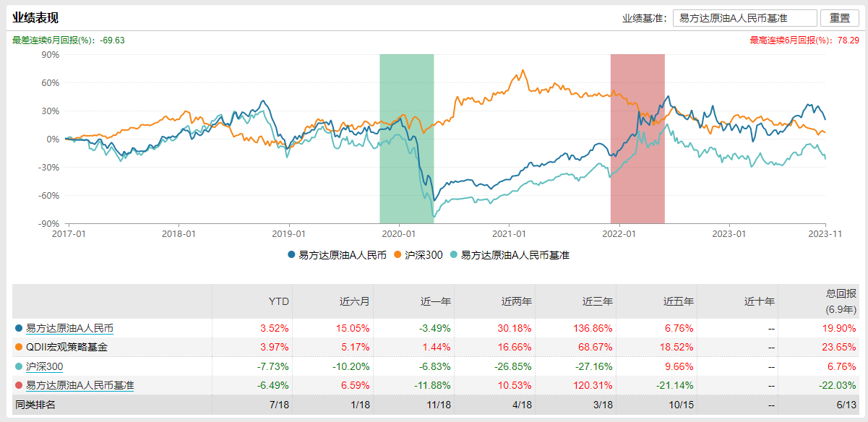
Task: Open the 易方达原油A人民币基准 link in the table
Action: pos(80,385)
